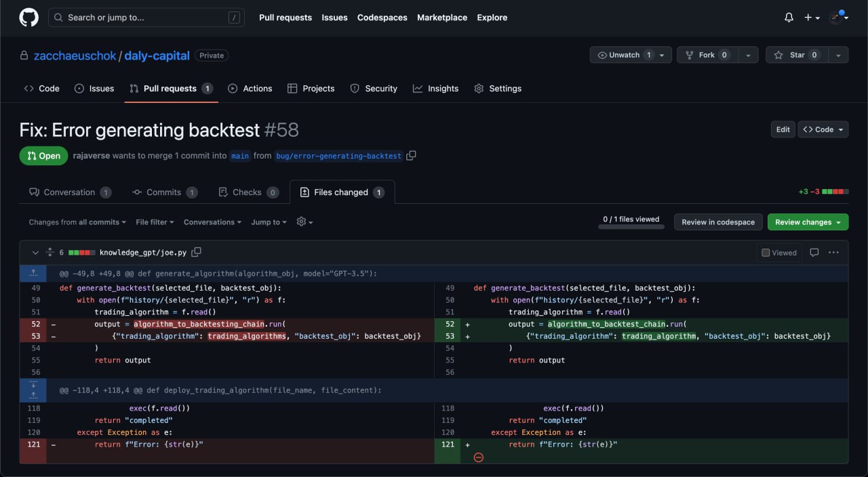Fork the repository
The image size is (868, 477).
(x=707, y=55)
